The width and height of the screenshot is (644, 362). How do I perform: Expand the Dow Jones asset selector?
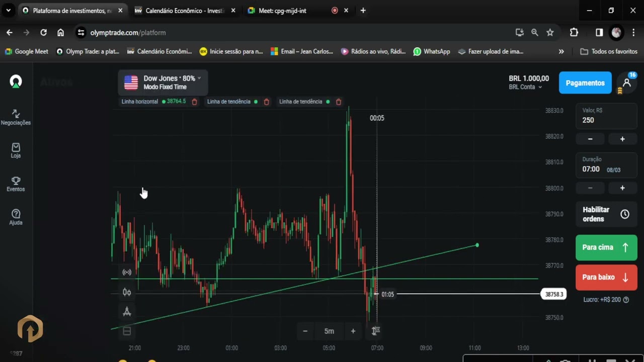(163, 82)
